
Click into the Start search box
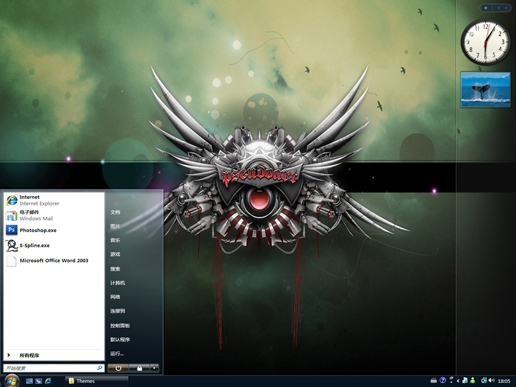54,368
